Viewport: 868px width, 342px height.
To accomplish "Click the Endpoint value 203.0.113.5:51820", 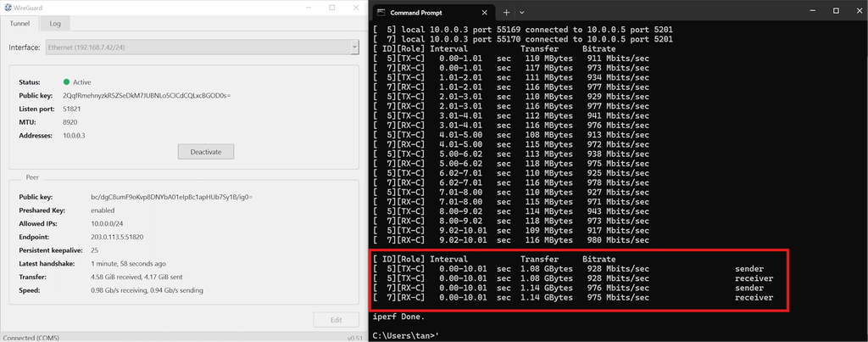I will point(117,237).
